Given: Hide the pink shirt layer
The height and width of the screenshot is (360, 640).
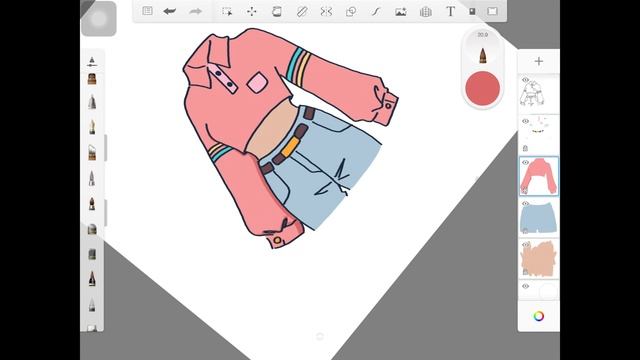Looking at the screenshot, I should (x=525, y=162).
